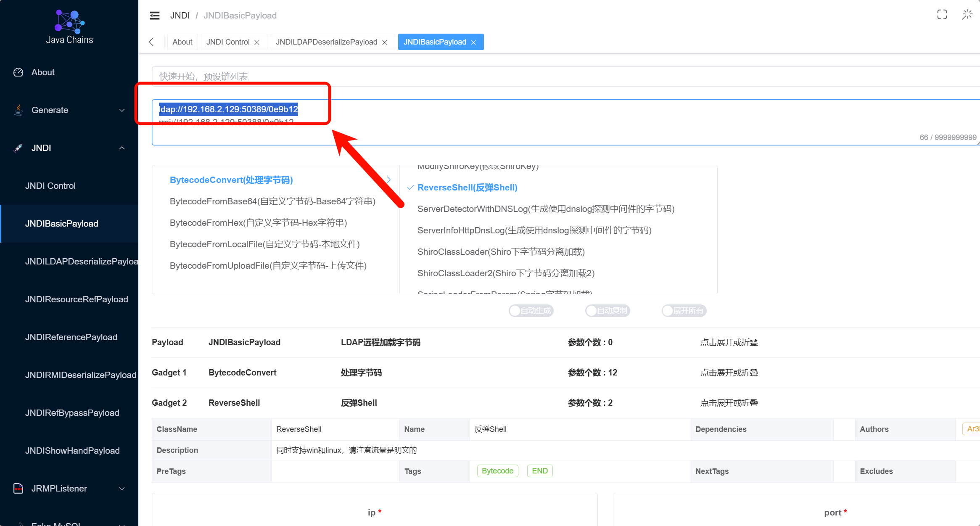
Task: Expand the JRMPListener sidebar menu
Action: pyautogui.click(x=69, y=489)
